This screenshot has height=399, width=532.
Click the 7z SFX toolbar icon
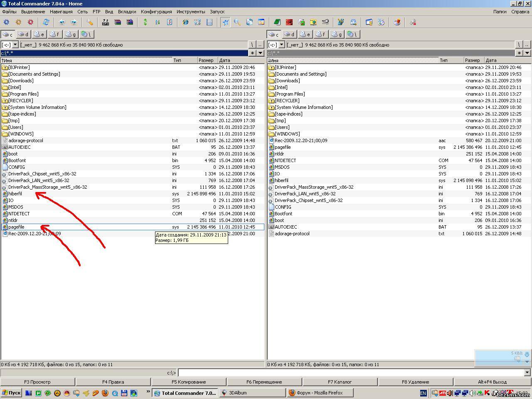click(x=106, y=22)
